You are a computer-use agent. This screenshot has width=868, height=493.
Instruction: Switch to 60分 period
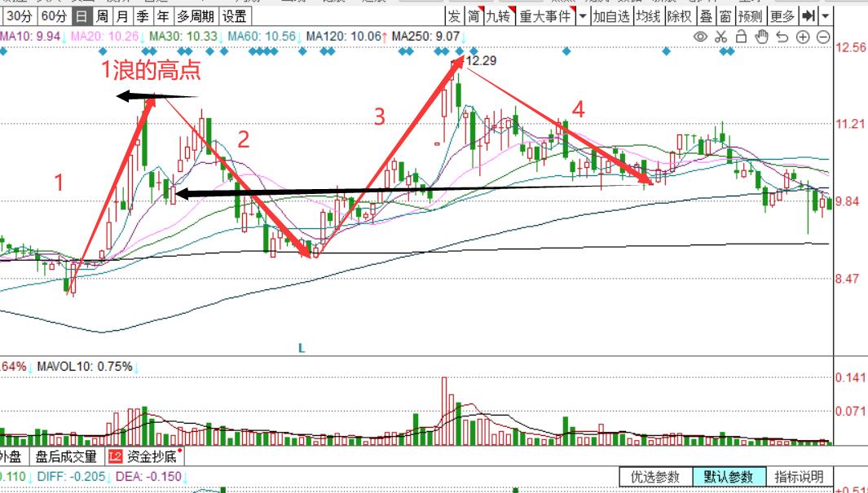pyautogui.click(x=55, y=16)
